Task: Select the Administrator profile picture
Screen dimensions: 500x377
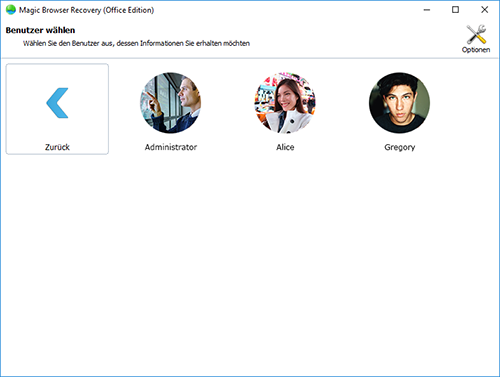Action: [x=170, y=103]
